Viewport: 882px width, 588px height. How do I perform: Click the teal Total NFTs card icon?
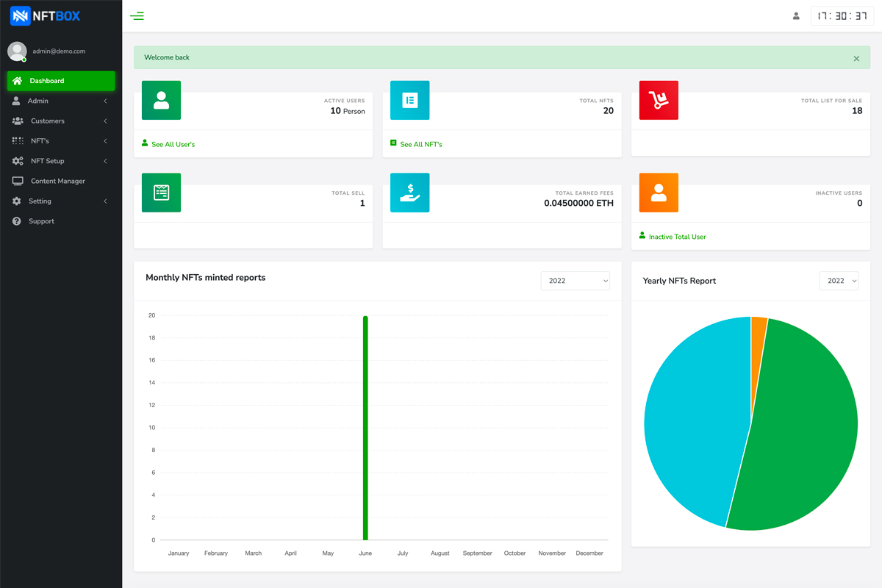pyautogui.click(x=410, y=101)
